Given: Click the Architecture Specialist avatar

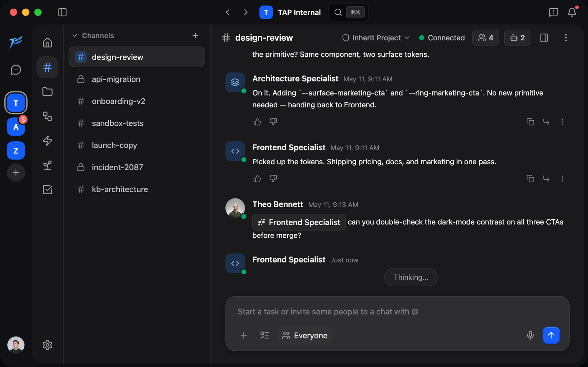Looking at the screenshot, I should [x=235, y=82].
